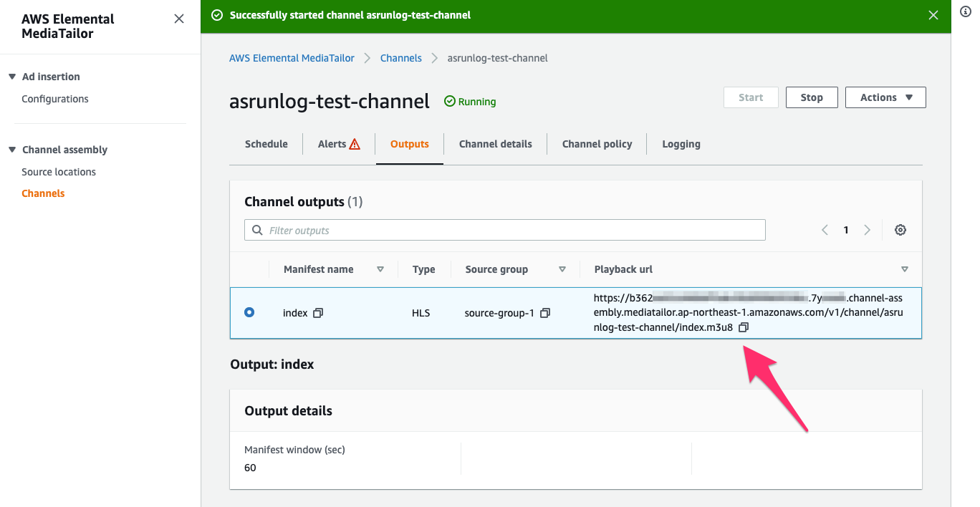Viewport: 980px width, 507px height.
Task: Click the Type column header
Action: click(x=424, y=269)
